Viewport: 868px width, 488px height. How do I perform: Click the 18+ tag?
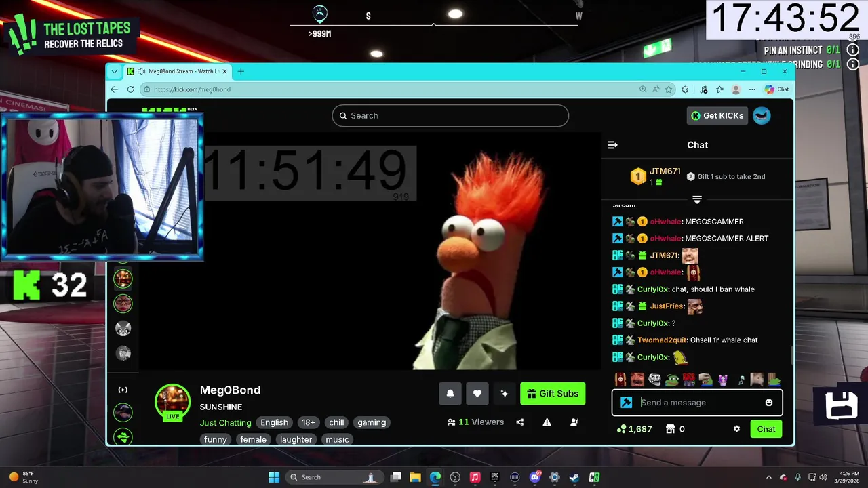pyautogui.click(x=309, y=422)
